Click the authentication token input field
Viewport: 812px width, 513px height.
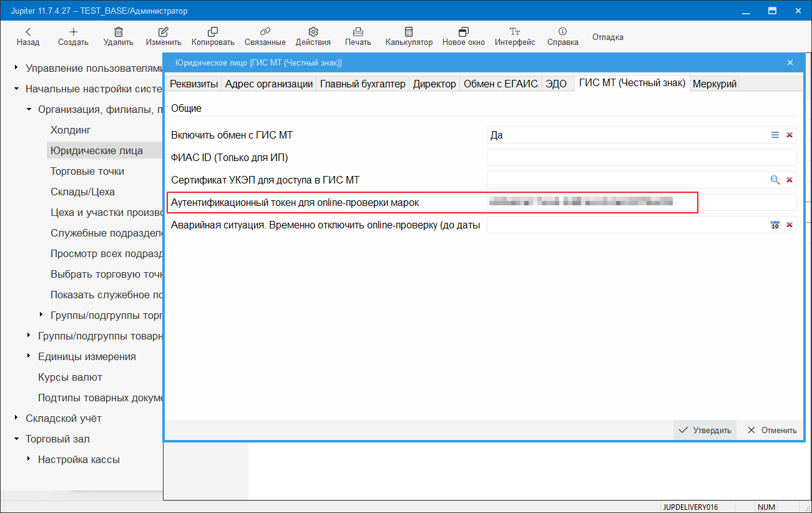(642, 202)
